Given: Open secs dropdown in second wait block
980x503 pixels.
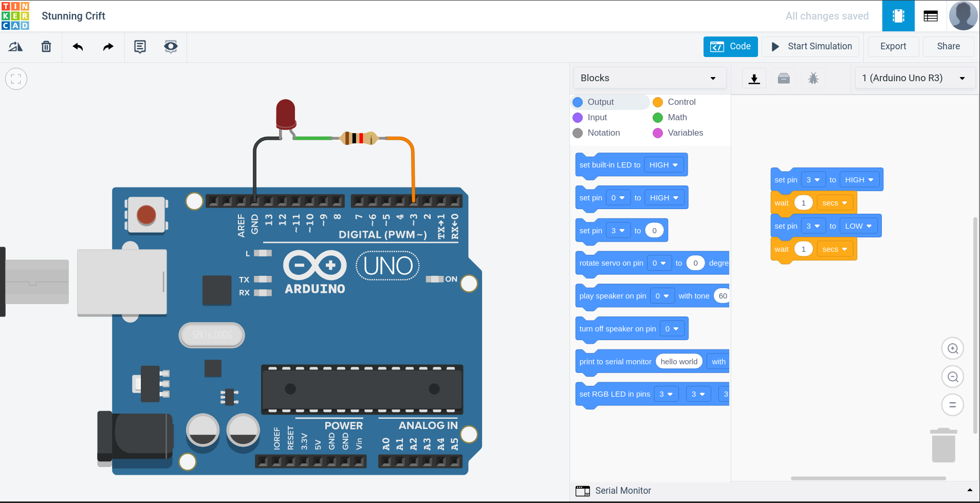Looking at the screenshot, I should tap(835, 249).
